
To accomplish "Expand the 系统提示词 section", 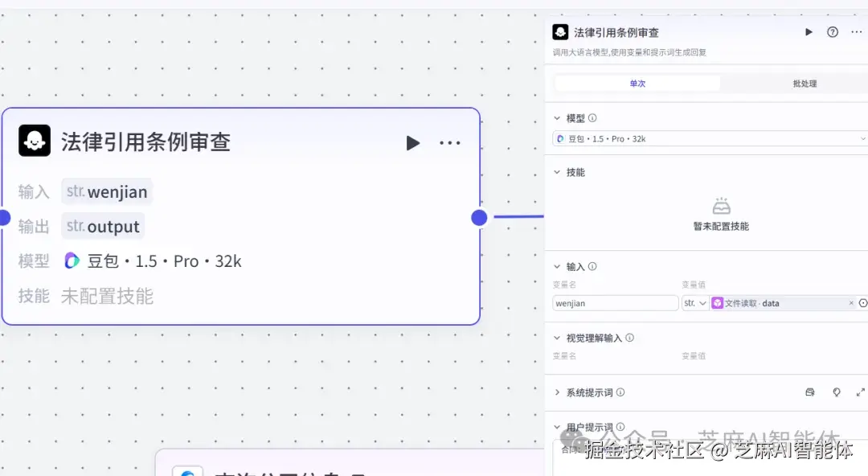I will 558,392.
